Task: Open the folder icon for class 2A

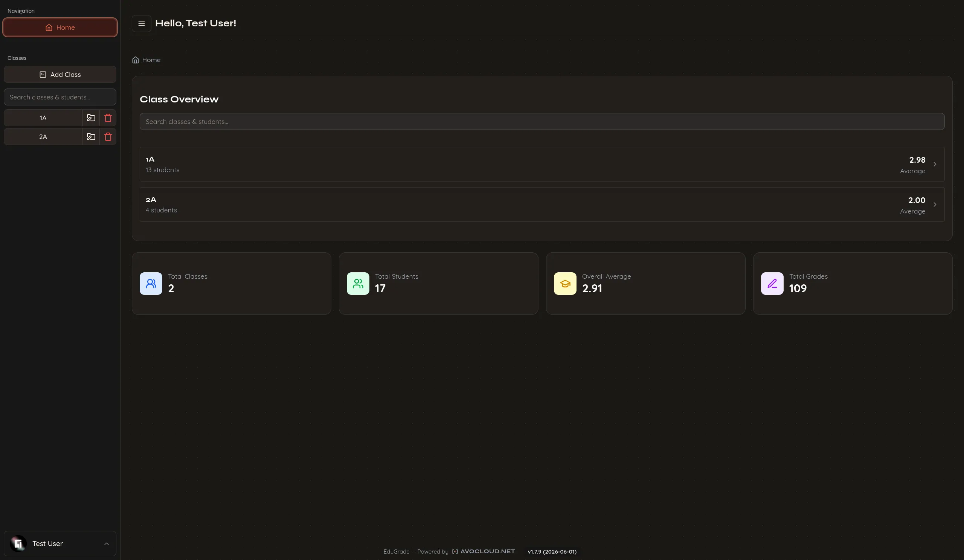Action: (x=91, y=137)
